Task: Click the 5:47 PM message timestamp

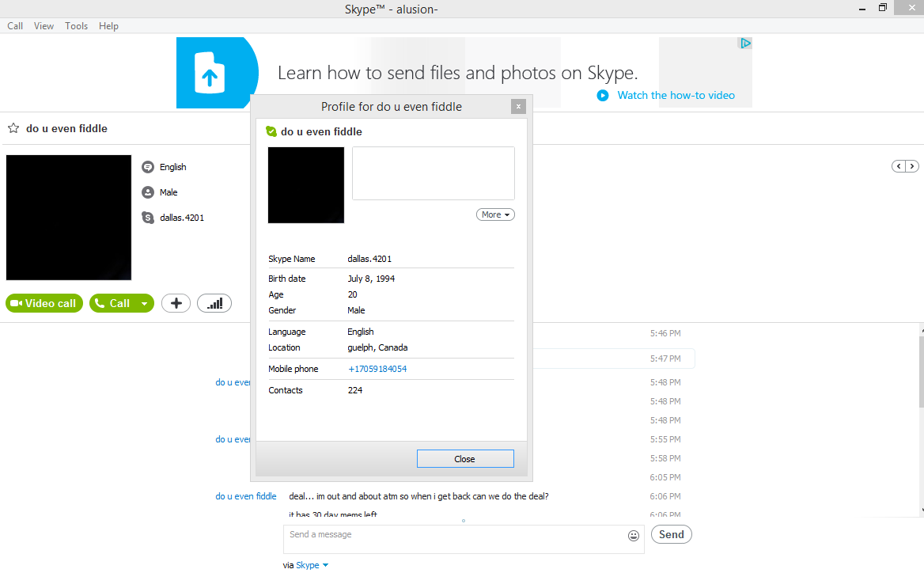Action: pyautogui.click(x=665, y=359)
